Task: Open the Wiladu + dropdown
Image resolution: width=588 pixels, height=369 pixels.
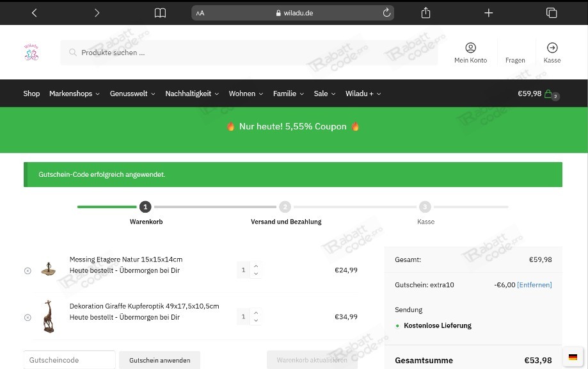Action: click(x=363, y=94)
